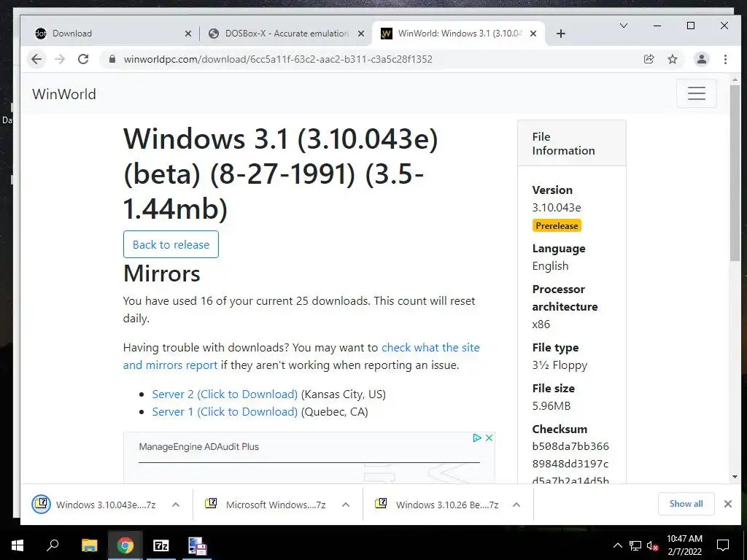747x560 pixels.
Task: Click the Chrome taskbar icon
Action: point(125,545)
